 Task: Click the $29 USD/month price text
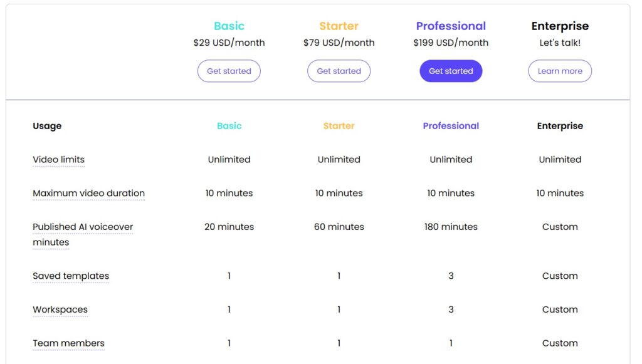[x=229, y=43]
